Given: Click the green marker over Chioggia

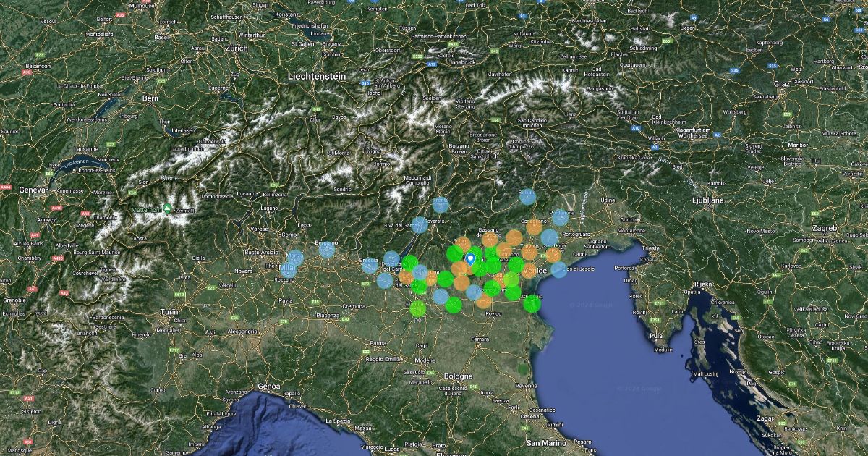Looking at the screenshot, I should (532, 303).
